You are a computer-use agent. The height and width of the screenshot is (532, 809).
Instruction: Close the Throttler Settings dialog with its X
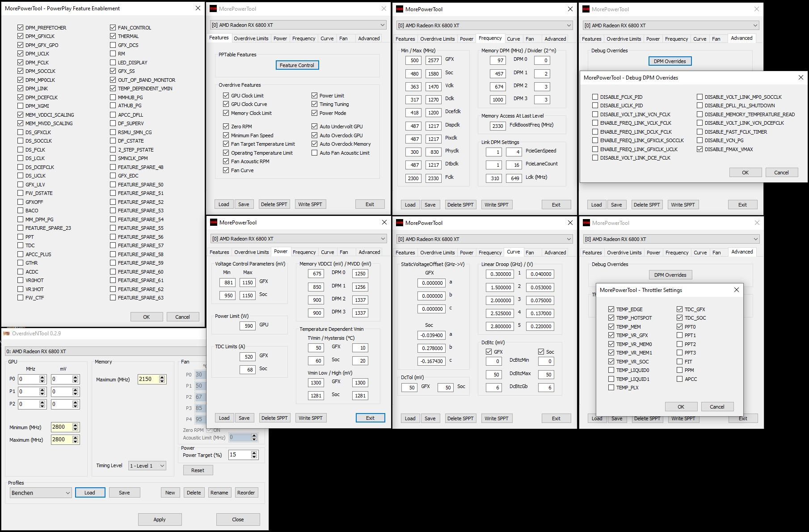click(x=736, y=290)
